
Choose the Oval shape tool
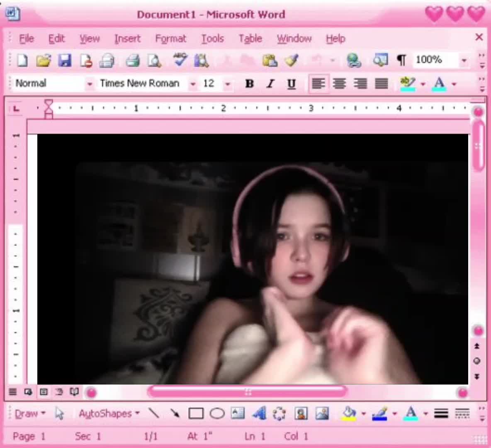pyautogui.click(x=217, y=413)
